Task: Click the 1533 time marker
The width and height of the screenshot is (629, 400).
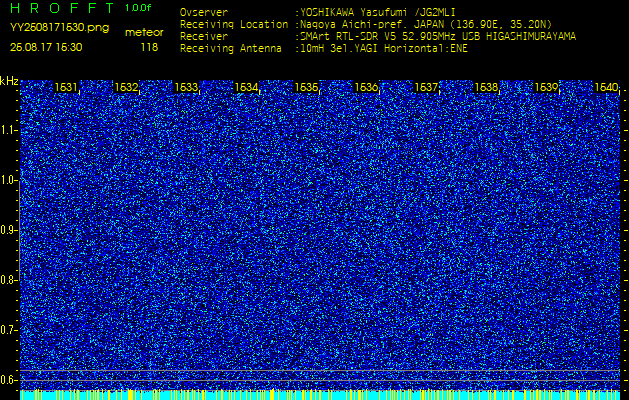Action: pyautogui.click(x=186, y=87)
